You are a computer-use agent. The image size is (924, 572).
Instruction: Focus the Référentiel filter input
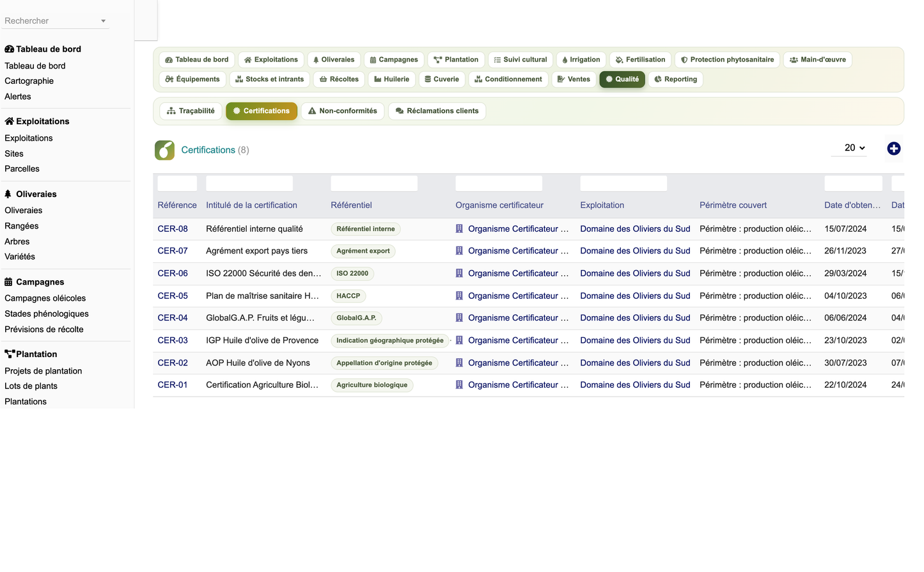374,184
